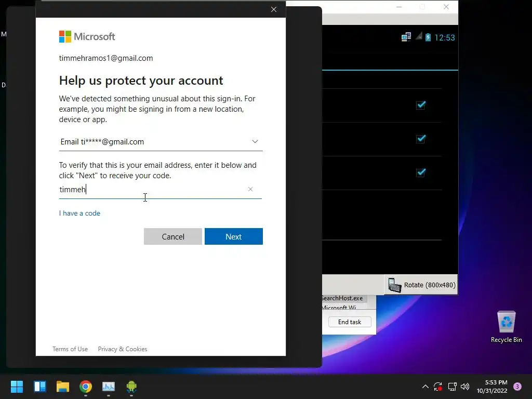Show hidden system tray icons
Image resolution: width=532 pixels, height=399 pixels.
tap(425, 387)
